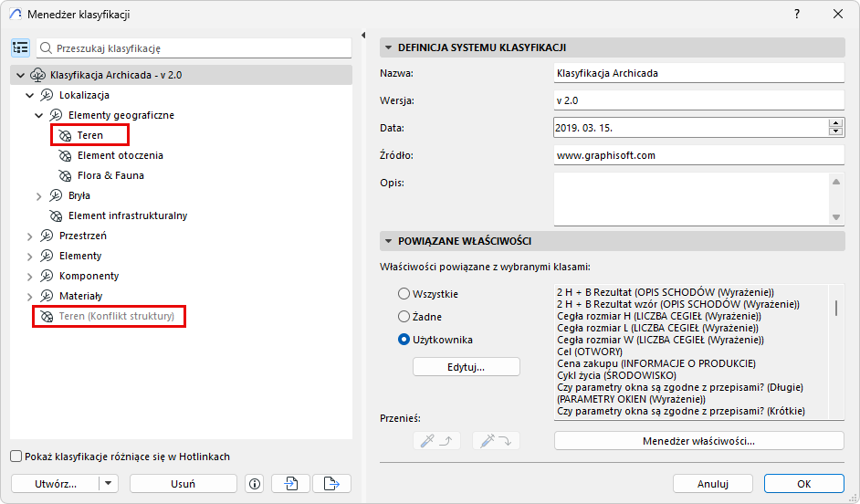Click the Klasyfikacja Archicada tree icon

point(37,75)
